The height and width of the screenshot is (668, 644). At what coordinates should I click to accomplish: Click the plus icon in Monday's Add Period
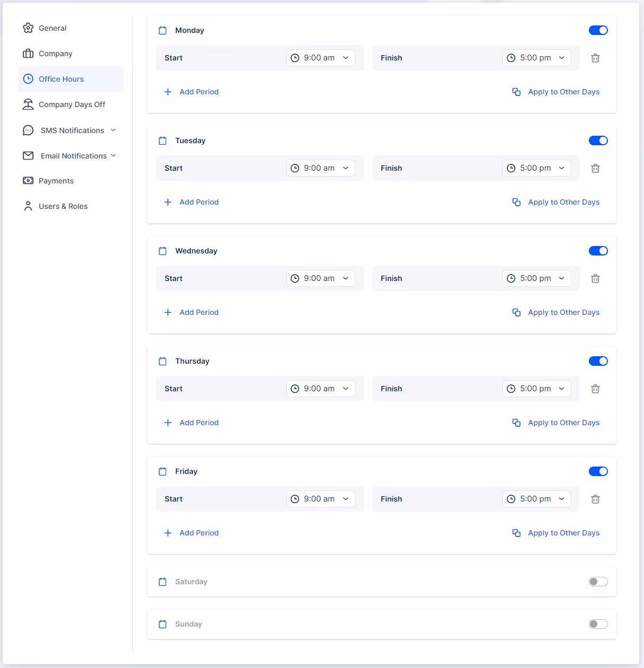pyautogui.click(x=168, y=92)
